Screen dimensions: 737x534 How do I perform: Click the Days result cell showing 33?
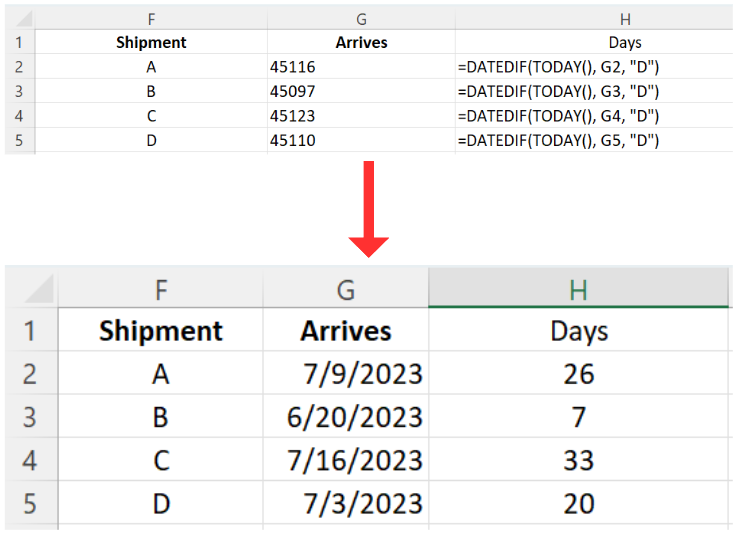tap(578, 460)
